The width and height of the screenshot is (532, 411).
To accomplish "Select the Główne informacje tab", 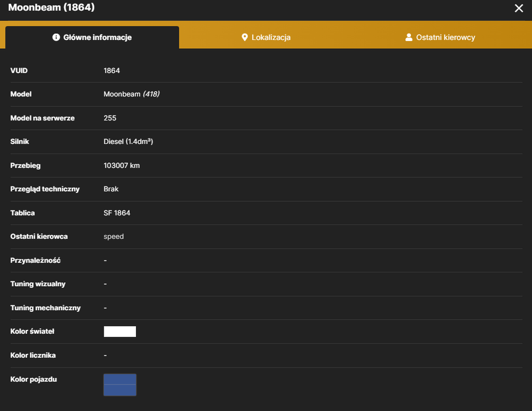I will (x=92, y=37).
